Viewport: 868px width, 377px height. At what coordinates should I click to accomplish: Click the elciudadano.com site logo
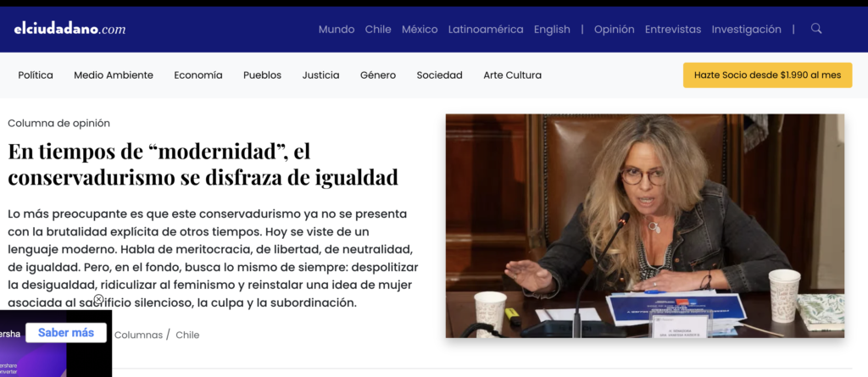(70, 29)
